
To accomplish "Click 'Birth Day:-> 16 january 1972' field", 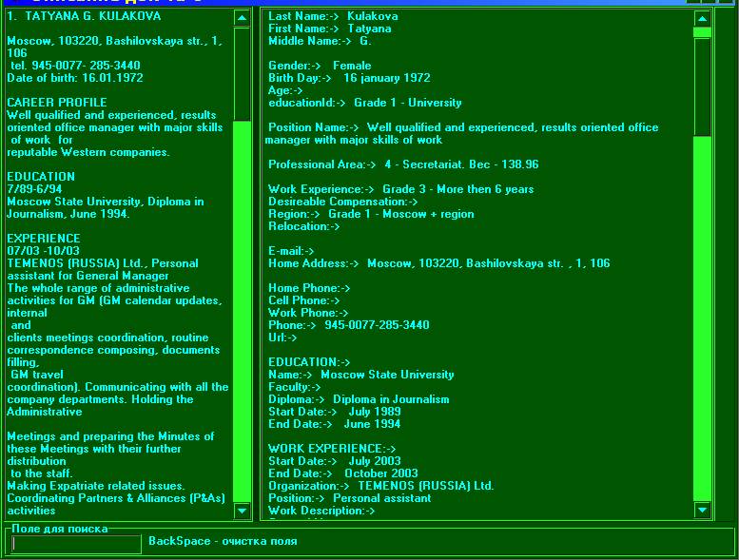I will tap(349, 78).
